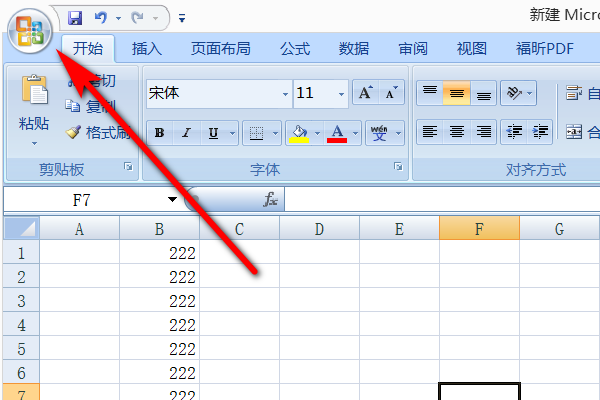Click the select-all corner triangle
The height and width of the screenshot is (400, 600).
click(22, 229)
